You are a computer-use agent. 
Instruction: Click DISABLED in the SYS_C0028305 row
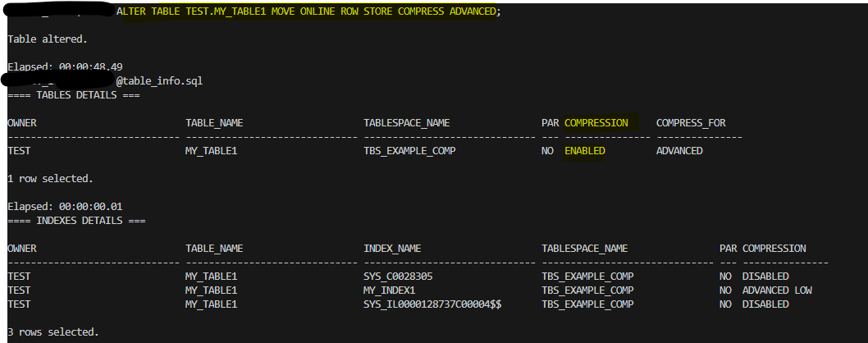pos(765,276)
